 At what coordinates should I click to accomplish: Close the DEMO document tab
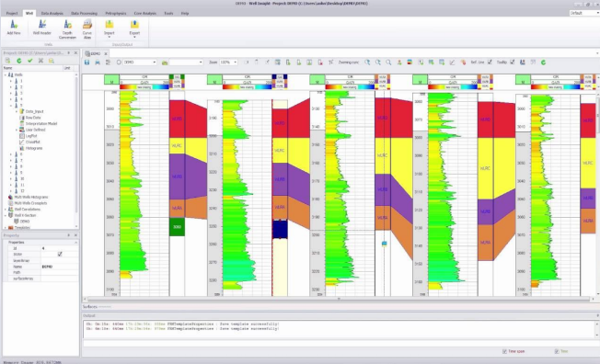point(106,53)
